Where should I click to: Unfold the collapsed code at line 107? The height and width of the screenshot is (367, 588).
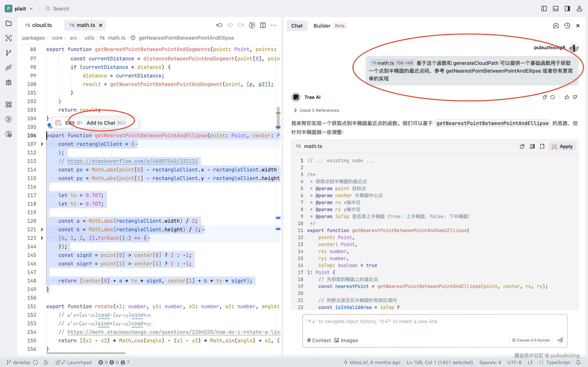[42, 144]
